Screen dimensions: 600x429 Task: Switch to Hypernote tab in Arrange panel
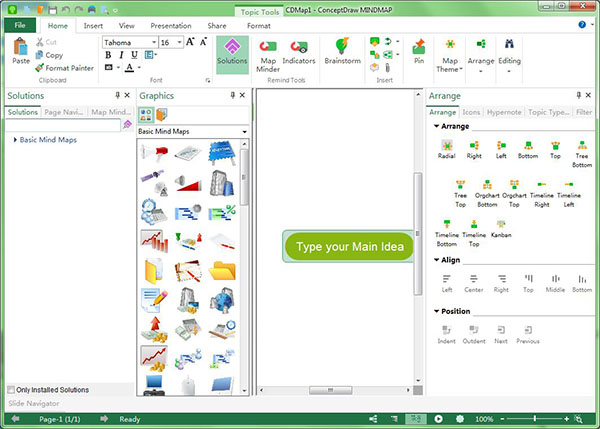click(x=504, y=112)
